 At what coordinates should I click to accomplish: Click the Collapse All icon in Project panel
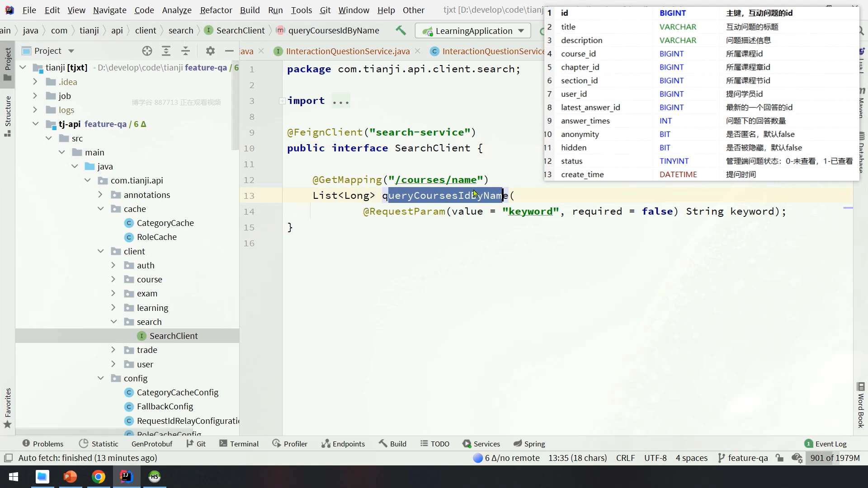[185, 51]
